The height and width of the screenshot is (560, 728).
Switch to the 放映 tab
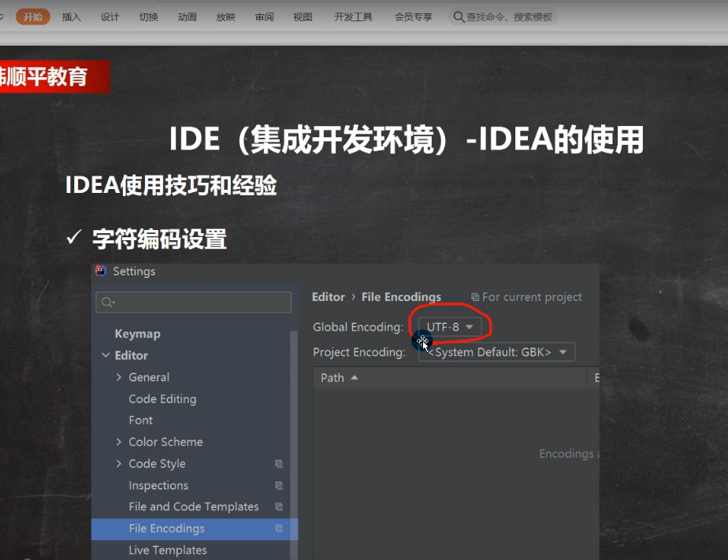pos(225,17)
